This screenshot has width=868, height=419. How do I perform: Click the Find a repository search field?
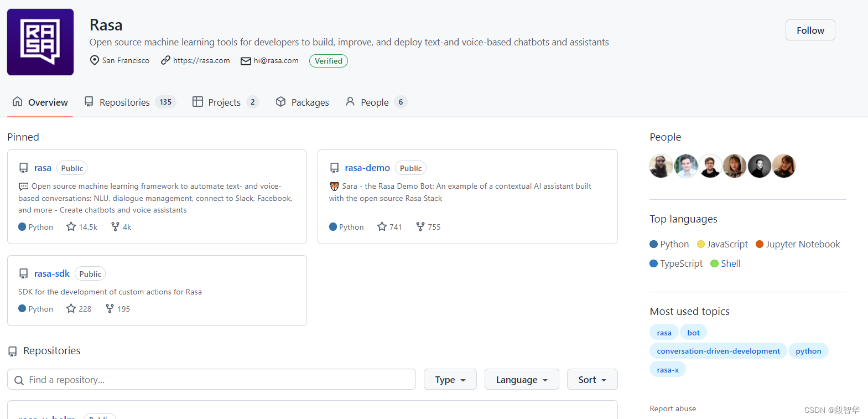click(x=211, y=380)
